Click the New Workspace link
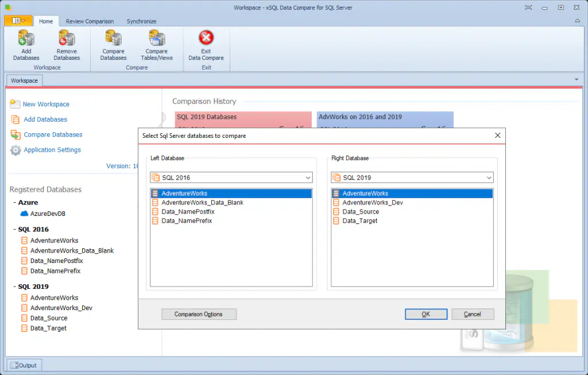 coord(46,105)
